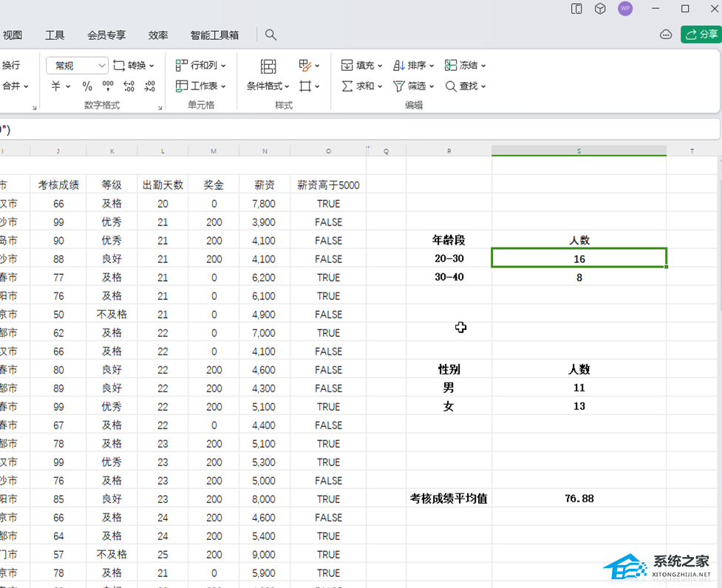The image size is (722, 588).
Task: Apply percent style format
Action: click(87, 86)
